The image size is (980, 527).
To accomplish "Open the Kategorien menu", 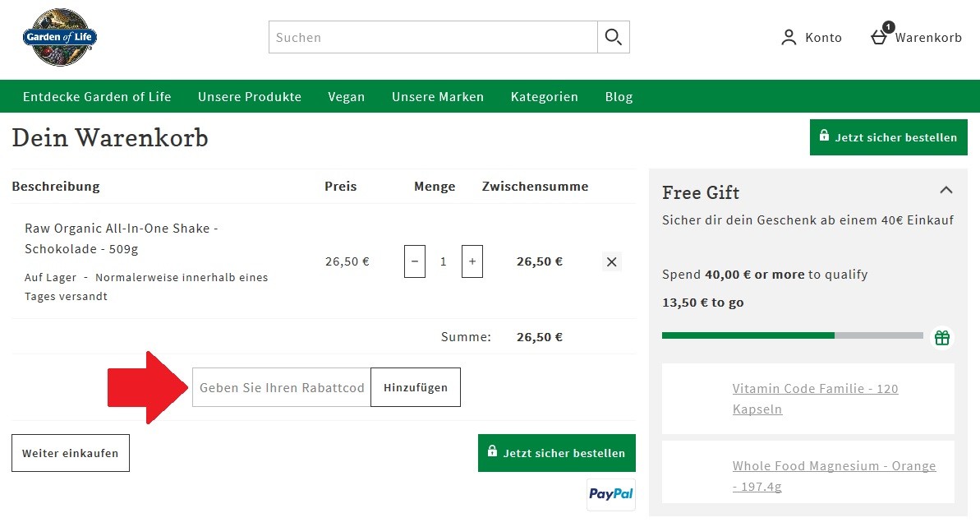I will pos(545,96).
